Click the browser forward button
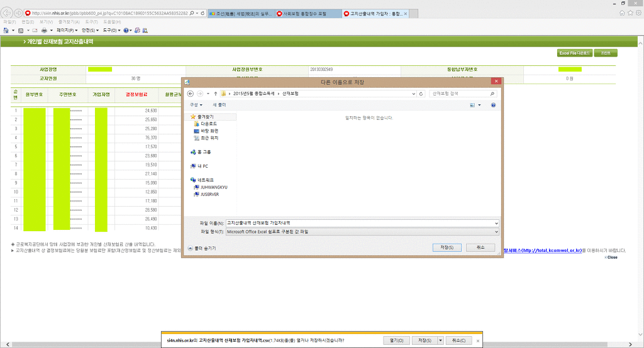Image resolution: width=644 pixels, height=348 pixels. 18,13
